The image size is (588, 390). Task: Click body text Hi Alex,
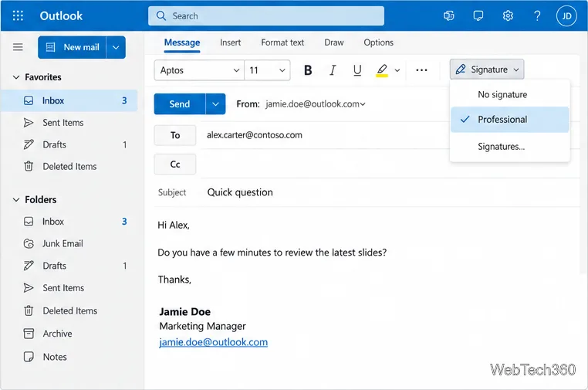(174, 226)
